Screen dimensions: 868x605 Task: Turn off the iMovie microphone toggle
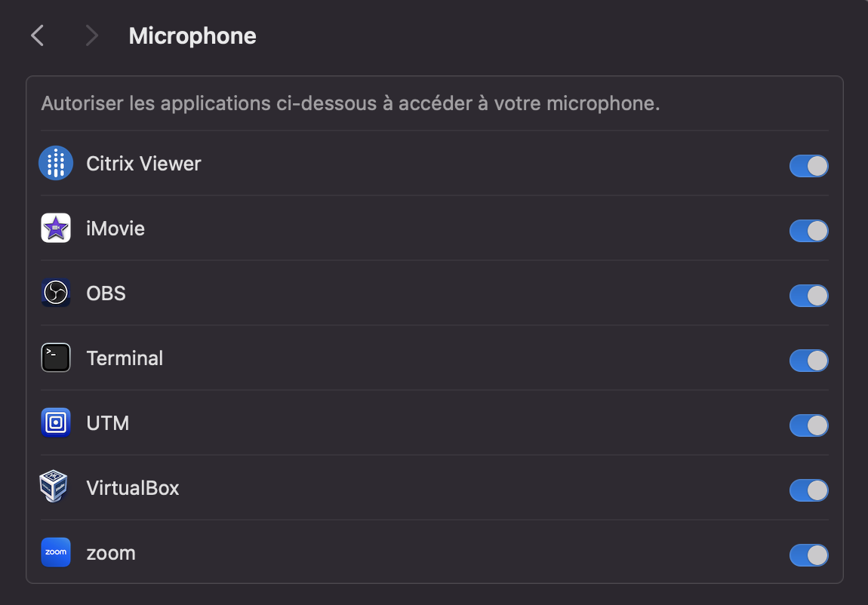click(809, 231)
